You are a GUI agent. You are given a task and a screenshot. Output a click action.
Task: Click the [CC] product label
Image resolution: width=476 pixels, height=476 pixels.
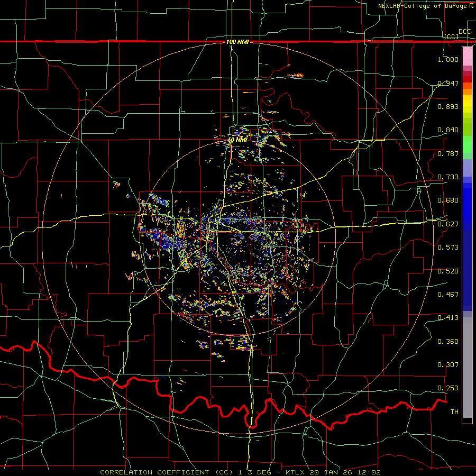[x=452, y=36]
